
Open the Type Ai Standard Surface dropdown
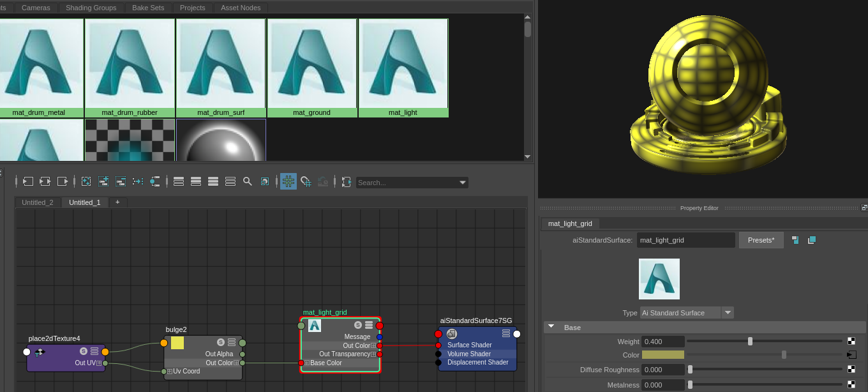click(687, 313)
